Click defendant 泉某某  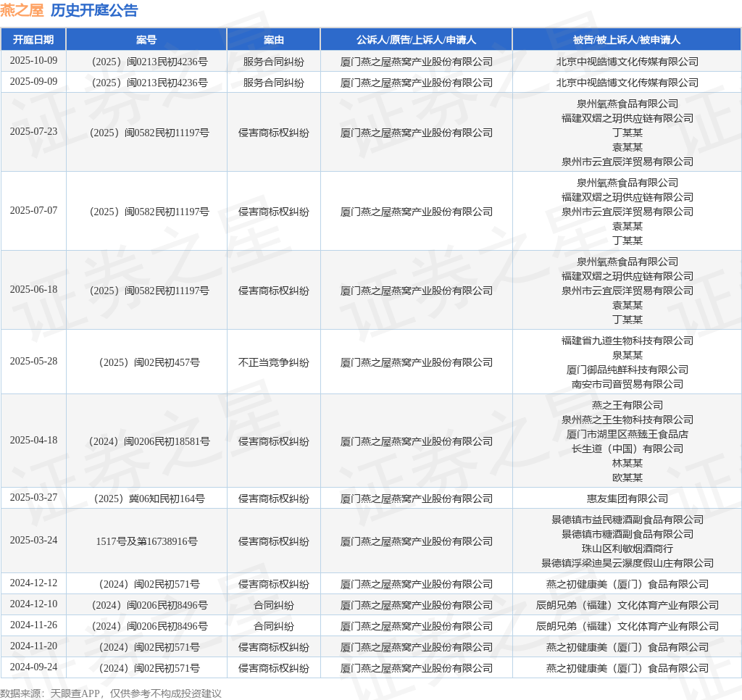pyautogui.click(x=628, y=356)
